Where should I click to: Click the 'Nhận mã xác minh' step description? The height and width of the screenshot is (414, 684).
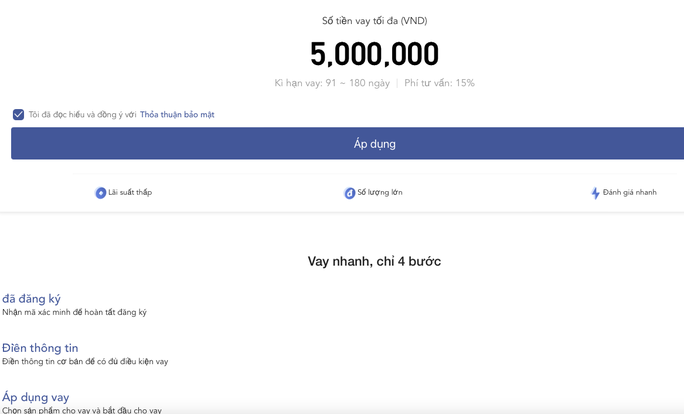tap(74, 313)
